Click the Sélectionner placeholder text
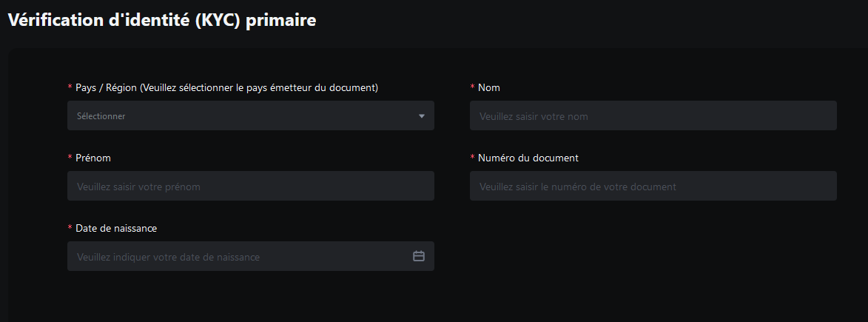Viewport: 868px width, 322px height. point(101,116)
